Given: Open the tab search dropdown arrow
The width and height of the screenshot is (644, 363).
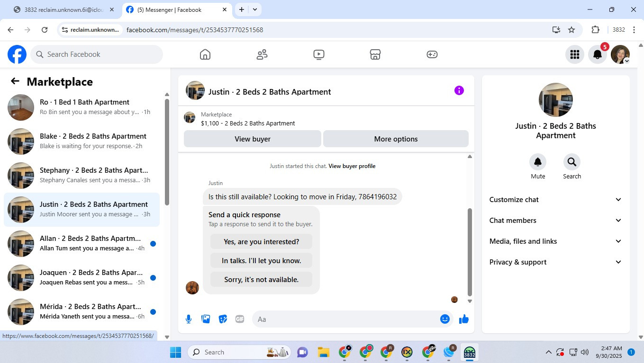Looking at the screenshot, I should coord(255,9).
